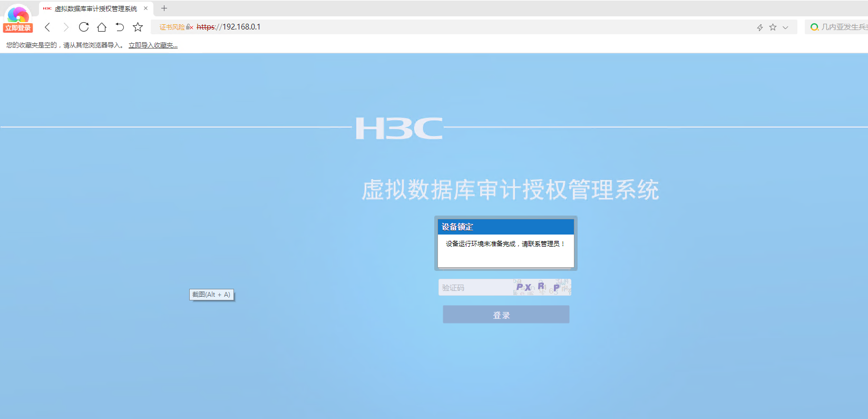
Task: Bookmark this page with the address bar star
Action: (773, 27)
